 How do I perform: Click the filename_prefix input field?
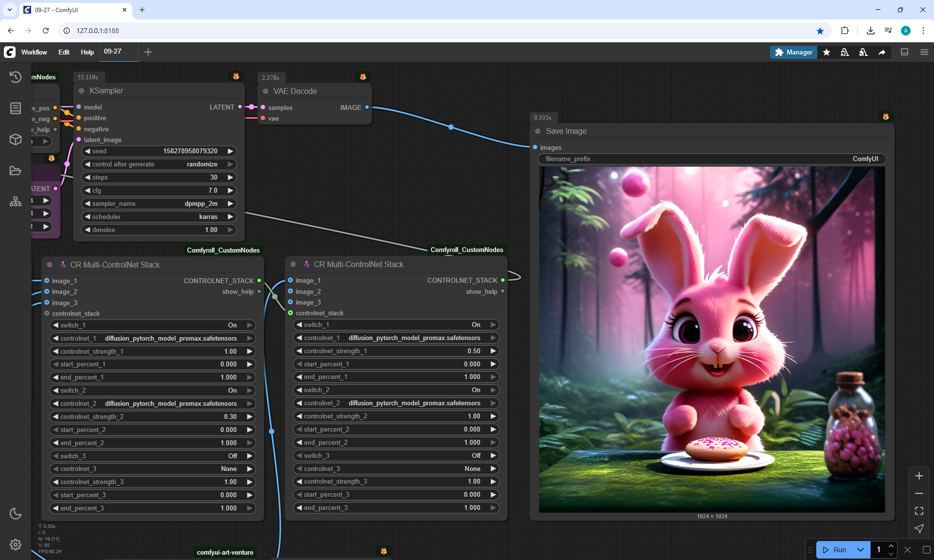(x=712, y=159)
